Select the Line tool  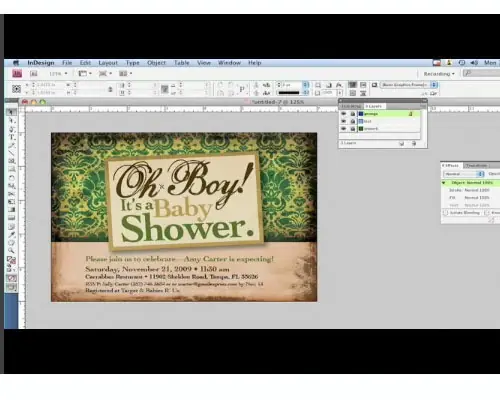pyautogui.click(x=12, y=153)
